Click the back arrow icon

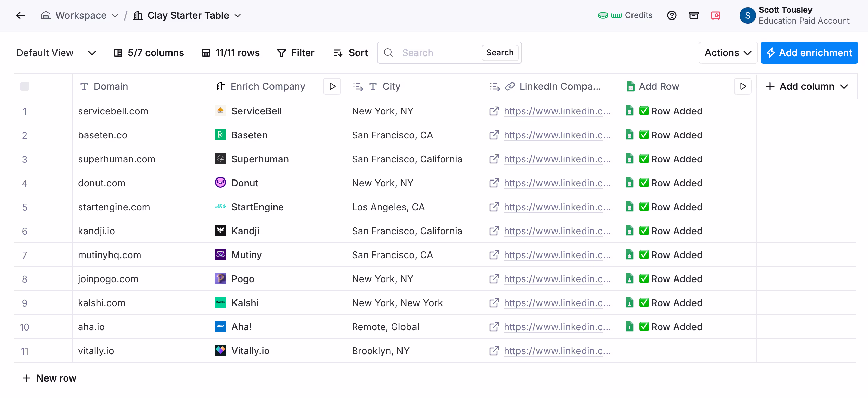[x=21, y=15]
